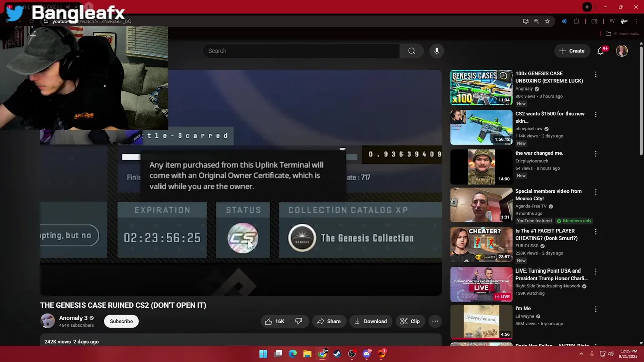Click the zoom magnifier icon in address bar
This screenshot has height=362, width=644.
pyautogui.click(x=536, y=21)
